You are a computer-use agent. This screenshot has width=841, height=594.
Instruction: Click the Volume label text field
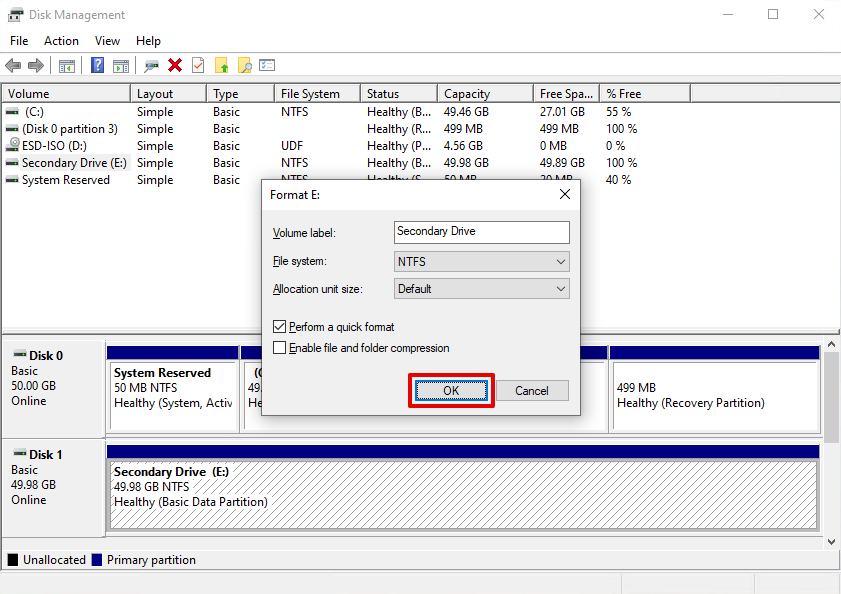click(x=482, y=232)
